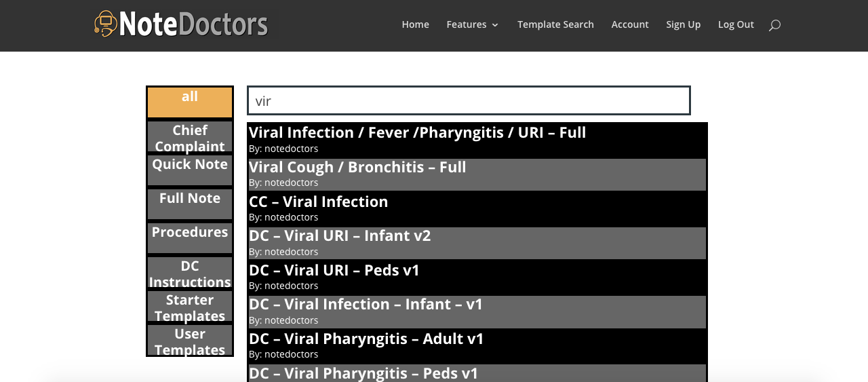Expand the Features menu chevron
Screen dimensions: 868x382
(x=495, y=25)
